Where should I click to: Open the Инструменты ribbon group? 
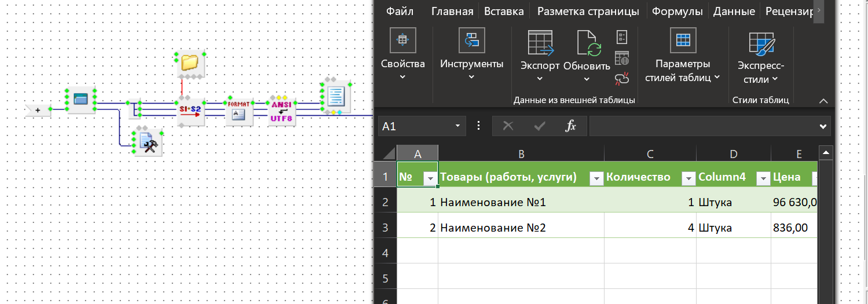coord(472,56)
